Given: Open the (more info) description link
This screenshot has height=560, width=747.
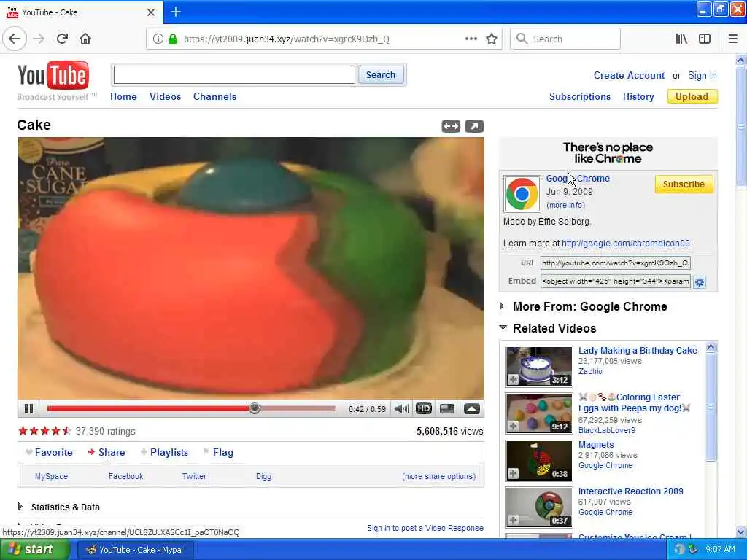Looking at the screenshot, I should point(565,205).
